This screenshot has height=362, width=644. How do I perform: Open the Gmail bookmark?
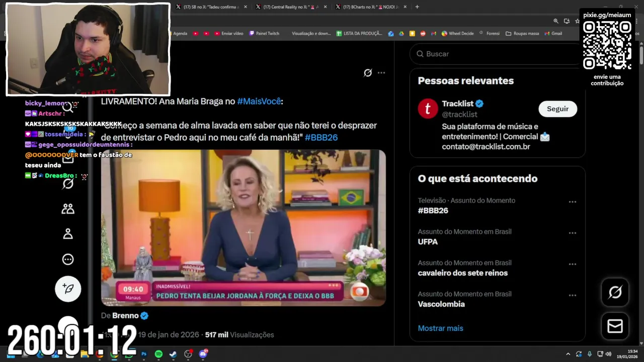pos(553,34)
